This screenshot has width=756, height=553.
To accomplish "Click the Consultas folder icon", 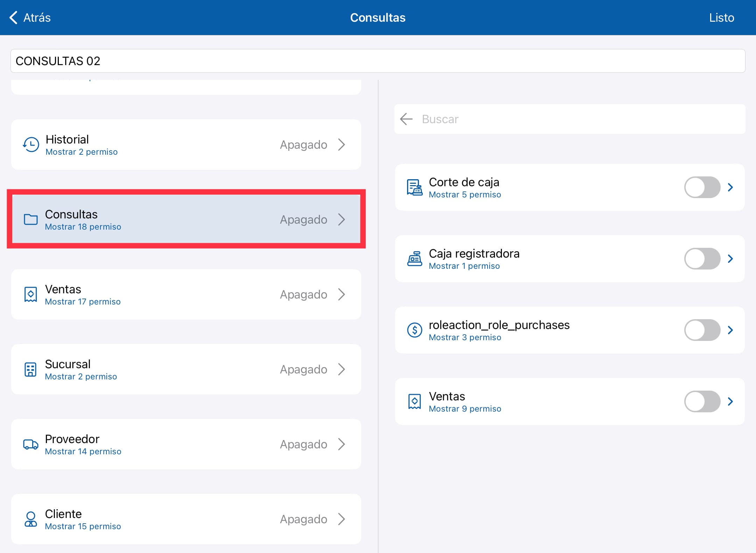I will point(31,219).
